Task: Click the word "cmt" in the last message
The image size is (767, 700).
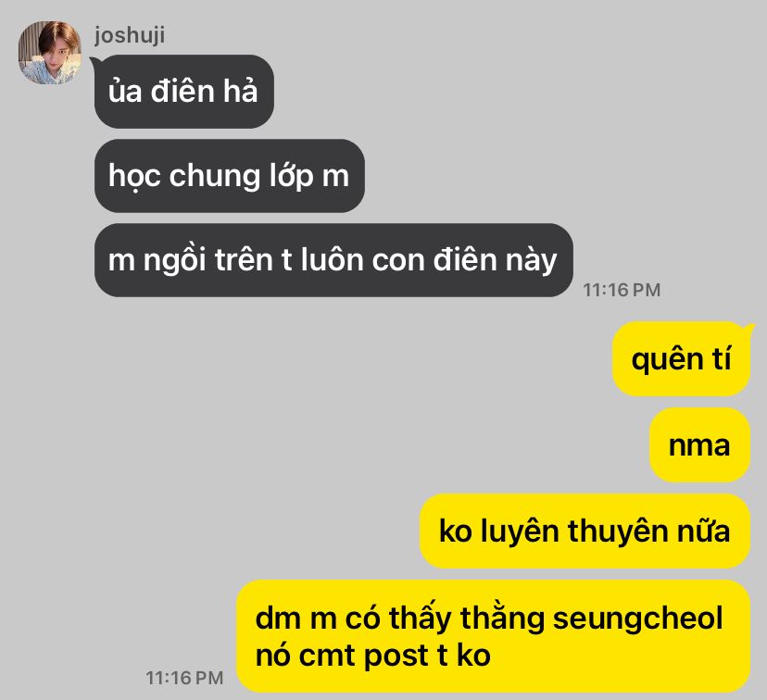Action: click(327, 656)
